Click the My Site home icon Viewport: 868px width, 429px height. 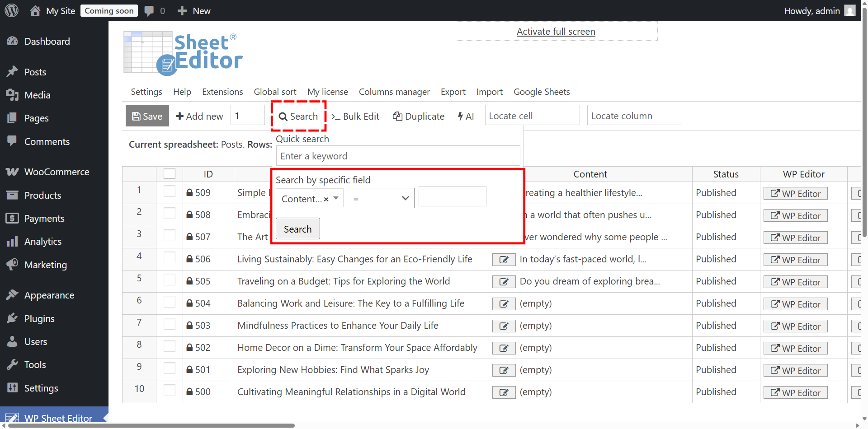pos(35,10)
